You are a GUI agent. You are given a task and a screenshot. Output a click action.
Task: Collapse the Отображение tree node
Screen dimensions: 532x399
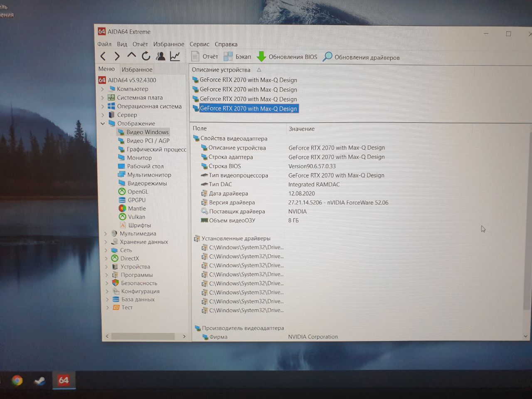pos(103,123)
